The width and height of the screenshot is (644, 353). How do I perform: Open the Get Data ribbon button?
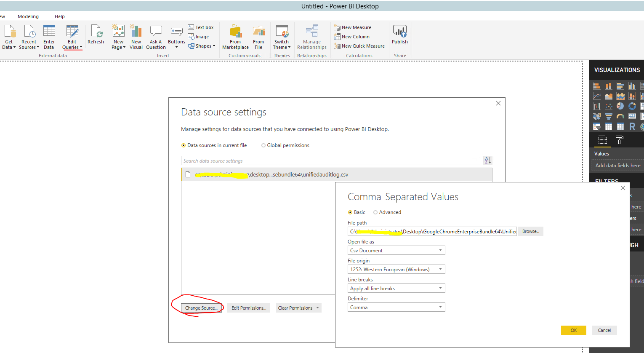point(9,37)
